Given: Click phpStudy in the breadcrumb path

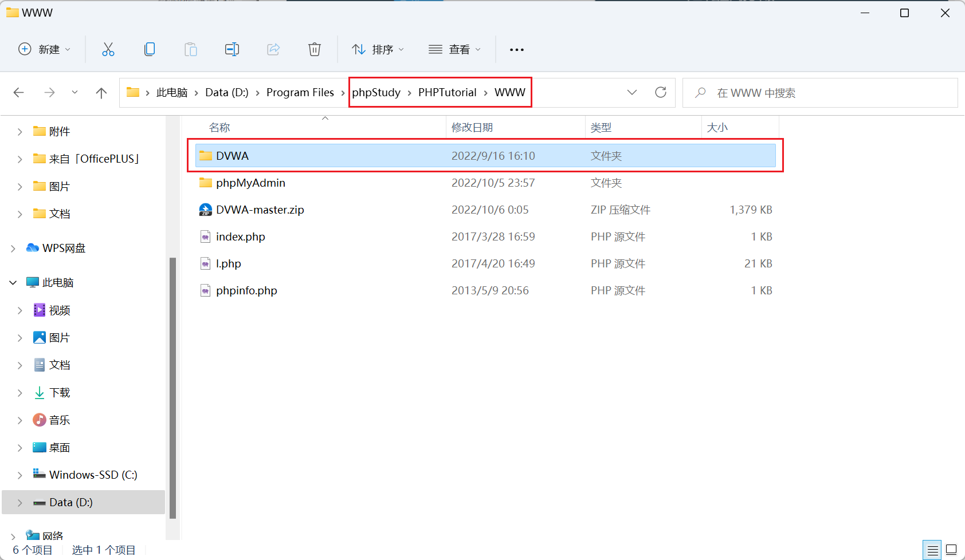Looking at the screenshot, I should (376, 93).
